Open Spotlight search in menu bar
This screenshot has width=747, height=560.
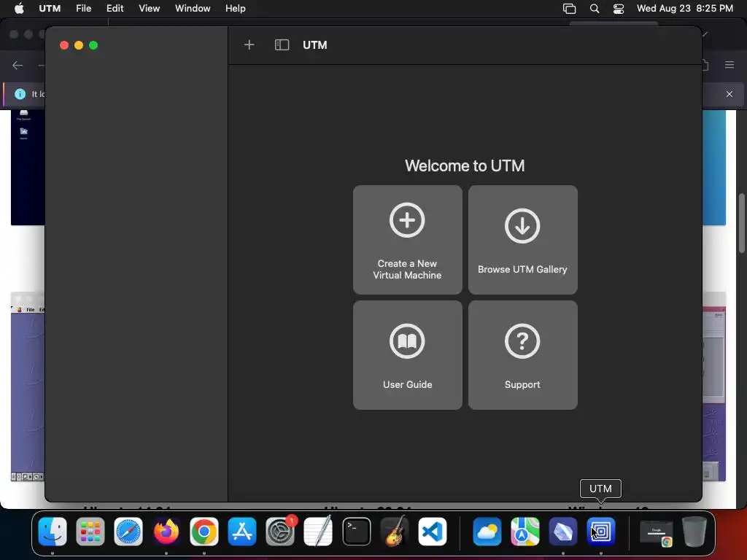click(594, 8)
